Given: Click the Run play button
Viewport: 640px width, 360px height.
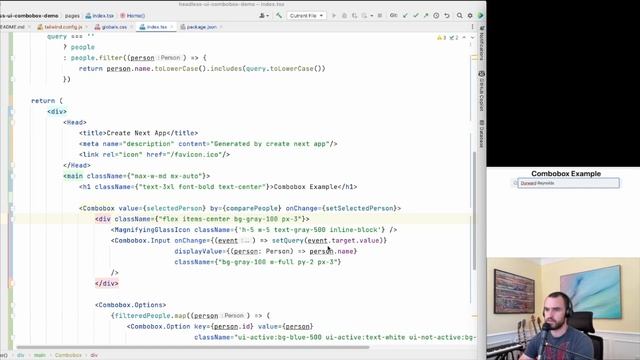Looking at the screenshot, I should tap(334, 16).
